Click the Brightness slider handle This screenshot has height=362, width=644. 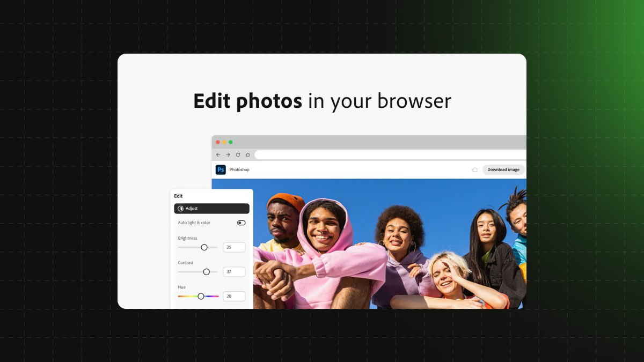tap(204, 247)
